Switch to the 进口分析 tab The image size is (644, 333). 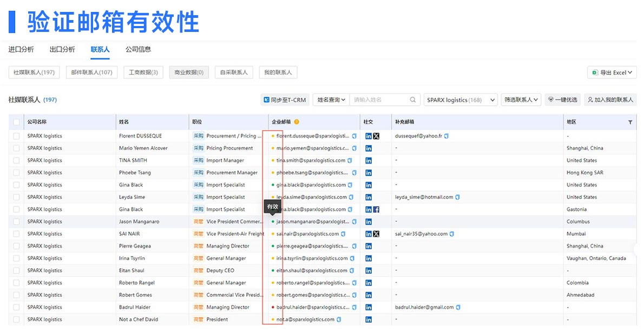[21, 49]
